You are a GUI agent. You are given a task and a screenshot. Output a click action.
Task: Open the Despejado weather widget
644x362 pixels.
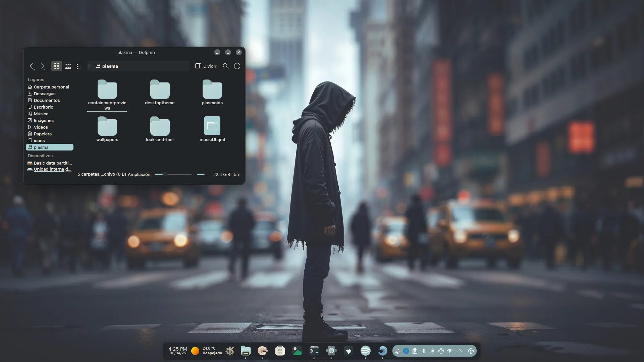tap(207, 351)
